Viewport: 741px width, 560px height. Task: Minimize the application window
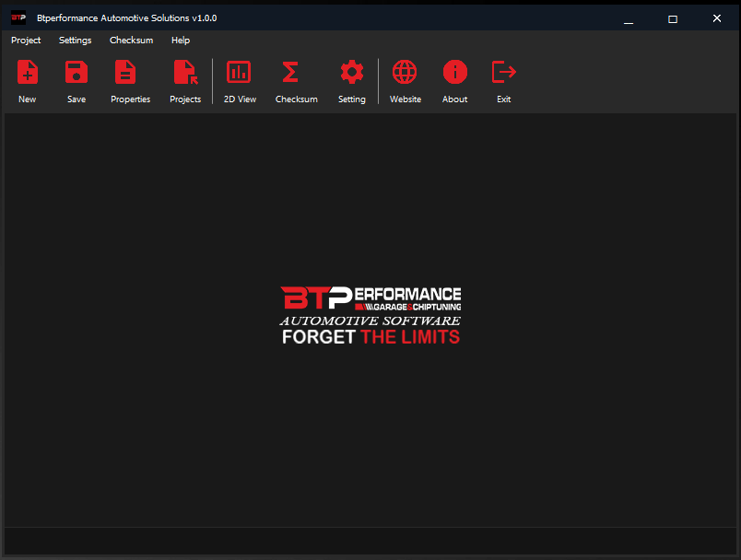coord(629,17)
